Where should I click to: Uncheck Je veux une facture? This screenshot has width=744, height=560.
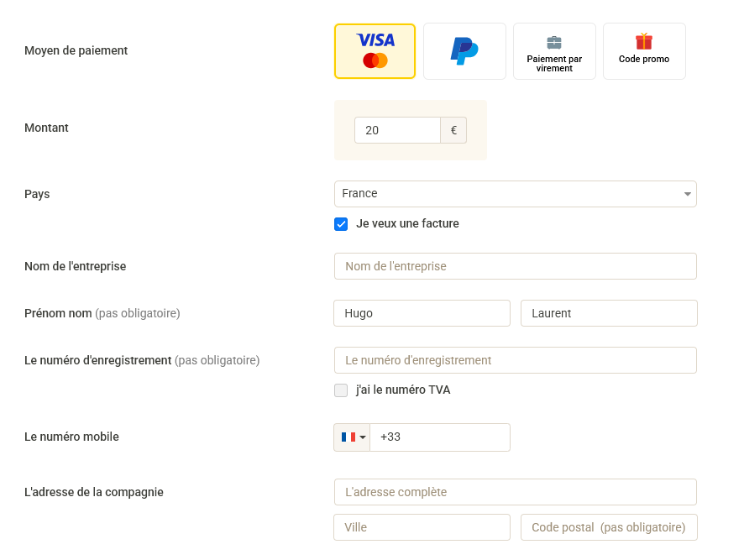pyautogui.click(x=341, y=224)
